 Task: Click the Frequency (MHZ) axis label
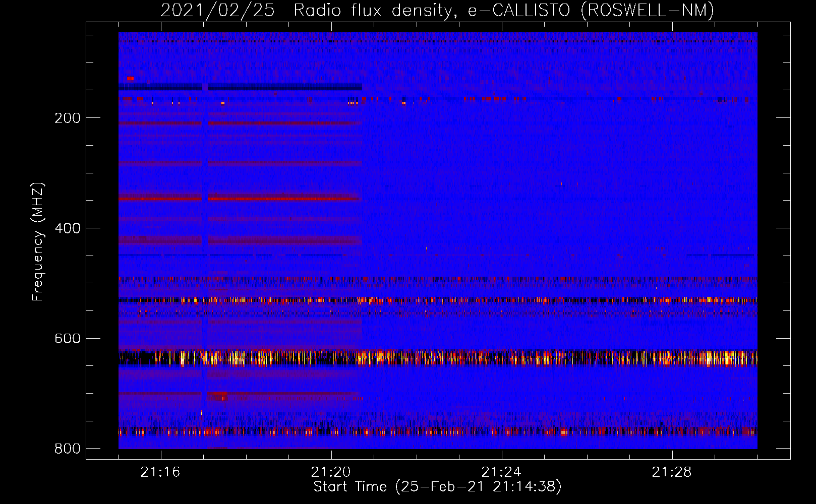38,242
